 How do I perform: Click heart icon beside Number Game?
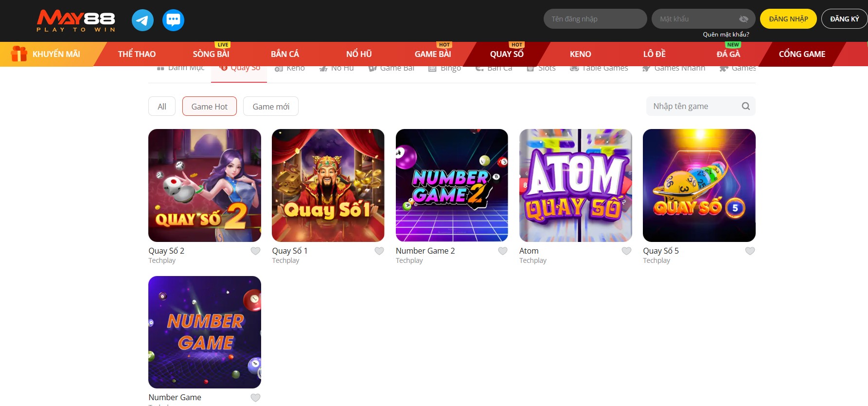pos(255,398)
